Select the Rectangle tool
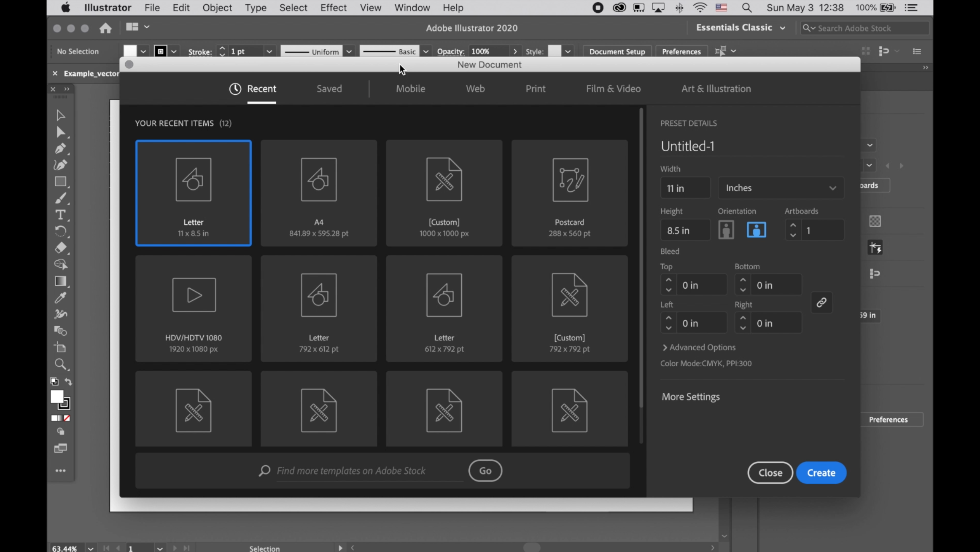980x552 pixels. point(60,182)
